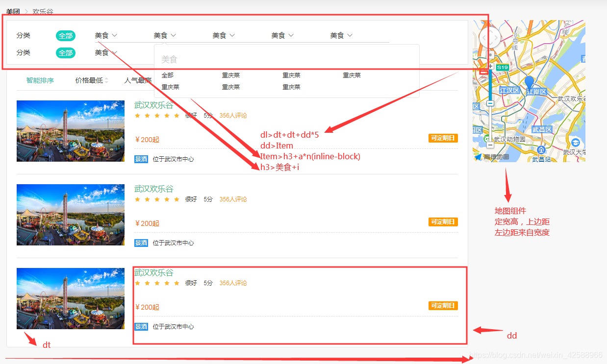Choose the 重庆菜 option directly below 全部
Viewport: 607px width, 364px height.
click(x=171, y=87)
